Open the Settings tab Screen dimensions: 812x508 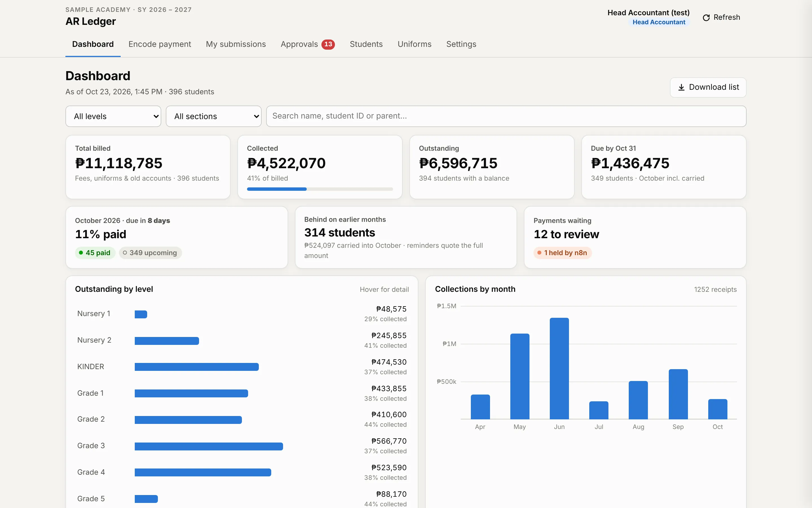pyautogui.click(x=461, y=44)
